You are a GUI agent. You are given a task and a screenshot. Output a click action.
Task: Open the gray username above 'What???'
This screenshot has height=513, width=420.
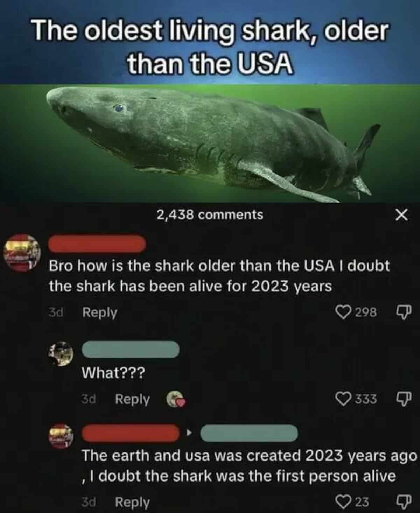coord(130,349)
